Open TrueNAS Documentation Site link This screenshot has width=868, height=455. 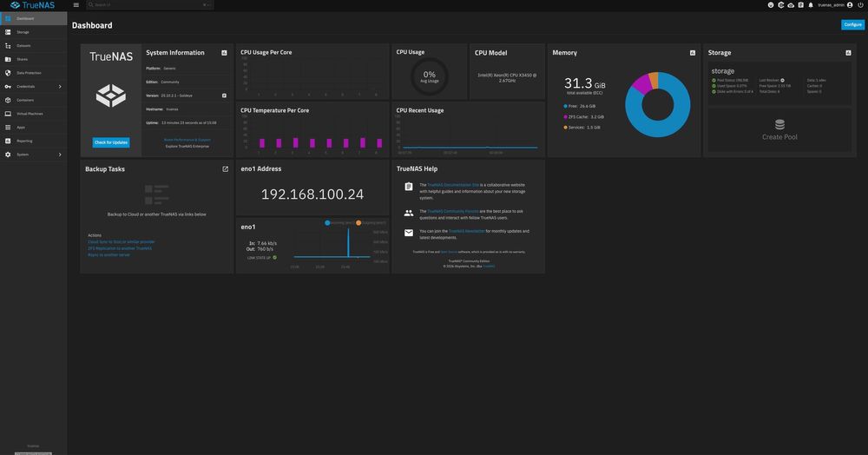coord(453,185)
